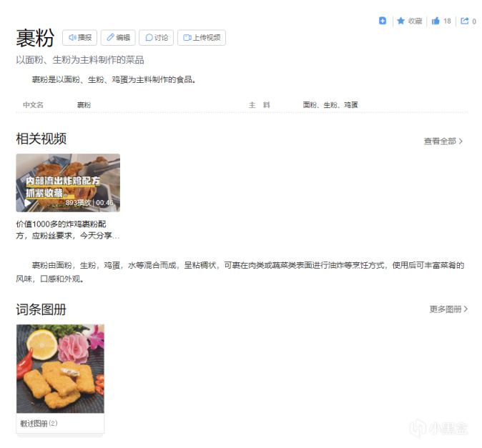The width and height of the screenshot is (482, 448).
Task: Click the share count 0
Action: [474, 21]
